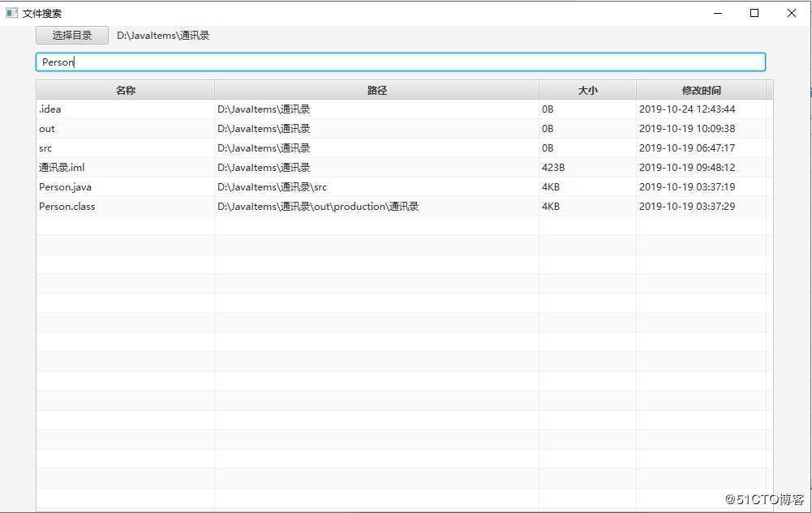Image resolution: width=812 pixels, height=513 pixels.
Task: Sort by 路径 column header
Action: point(376,90)
